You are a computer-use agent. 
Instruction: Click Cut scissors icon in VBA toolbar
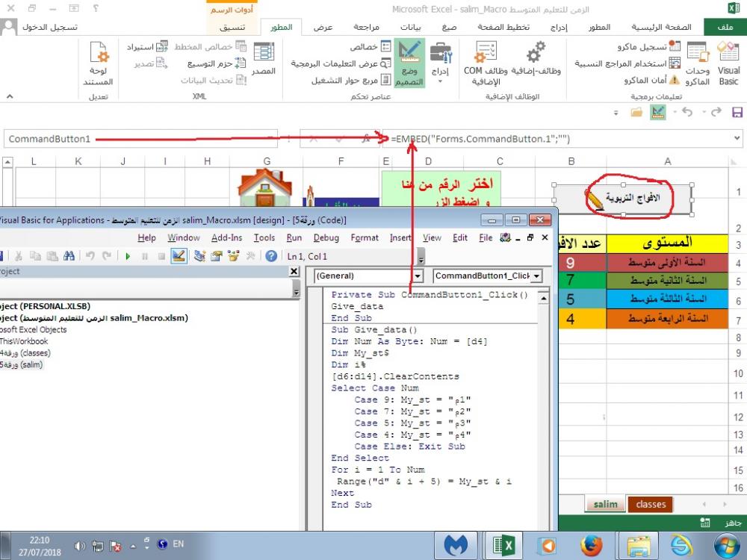(18, 257)
